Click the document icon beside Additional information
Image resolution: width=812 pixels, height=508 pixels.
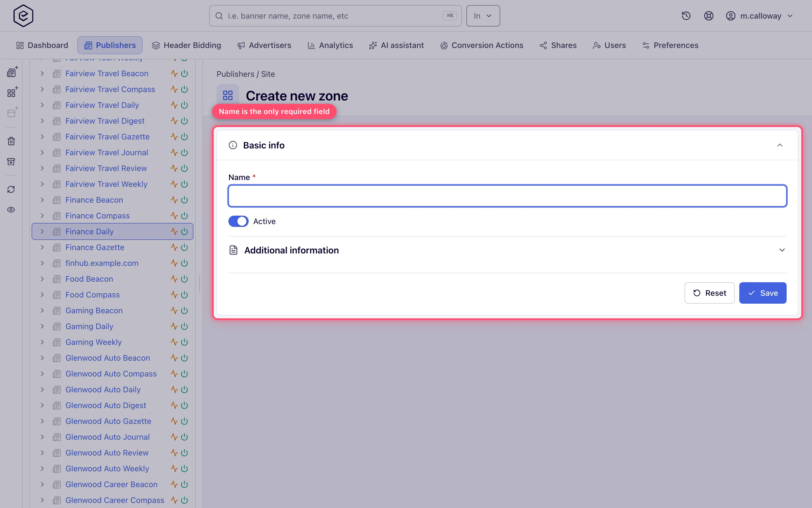click(x=233, y=250)
